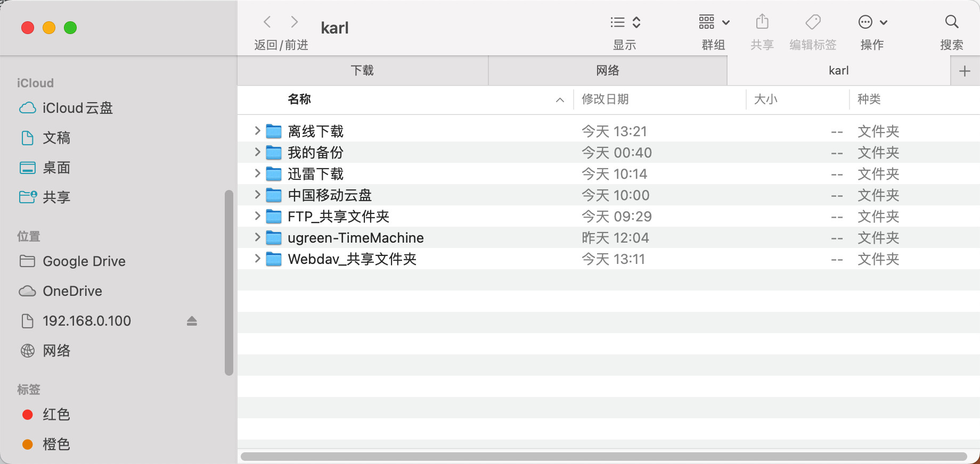Select the ugreen-TimeMachine folder icon

point(274,237)
